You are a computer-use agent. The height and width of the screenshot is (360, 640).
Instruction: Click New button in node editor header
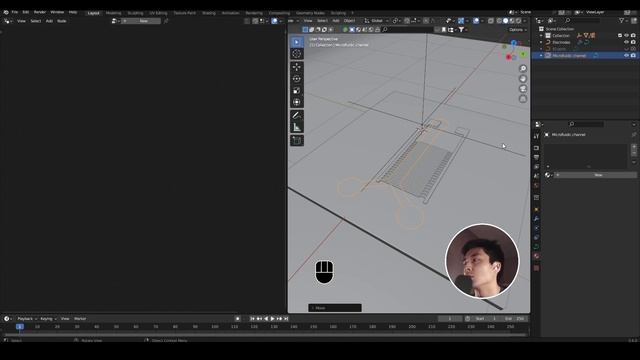[x=141, y=21]
